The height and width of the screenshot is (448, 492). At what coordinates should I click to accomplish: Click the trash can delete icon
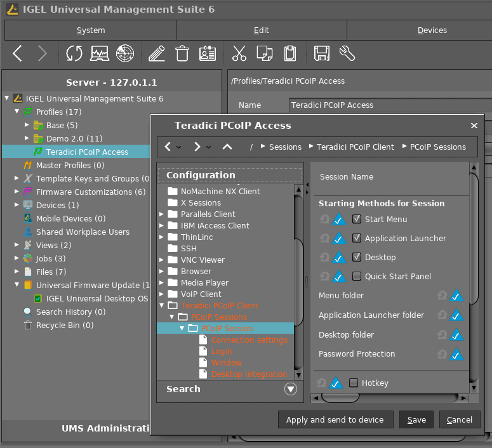(x=182, y=53)
